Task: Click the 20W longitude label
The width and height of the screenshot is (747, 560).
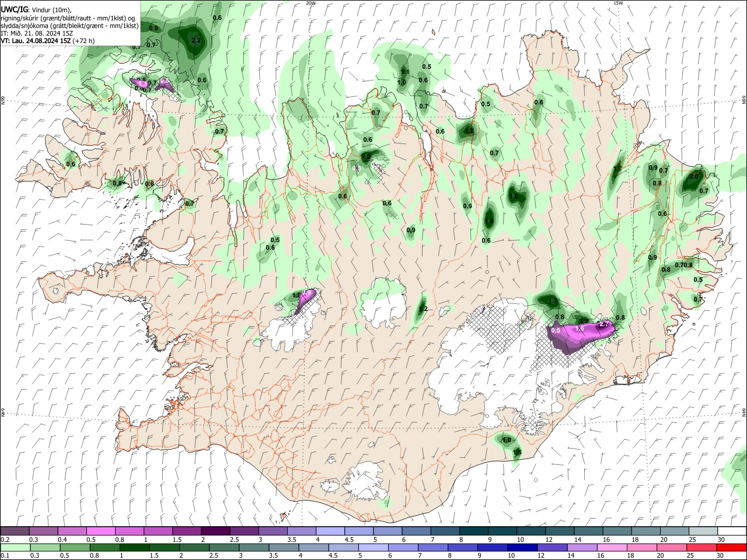Action: click(311, 3)
